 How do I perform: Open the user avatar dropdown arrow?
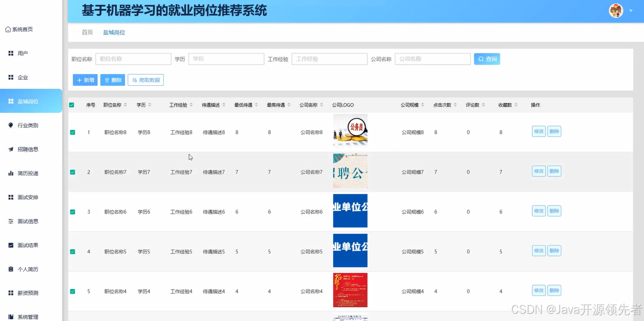631,10
